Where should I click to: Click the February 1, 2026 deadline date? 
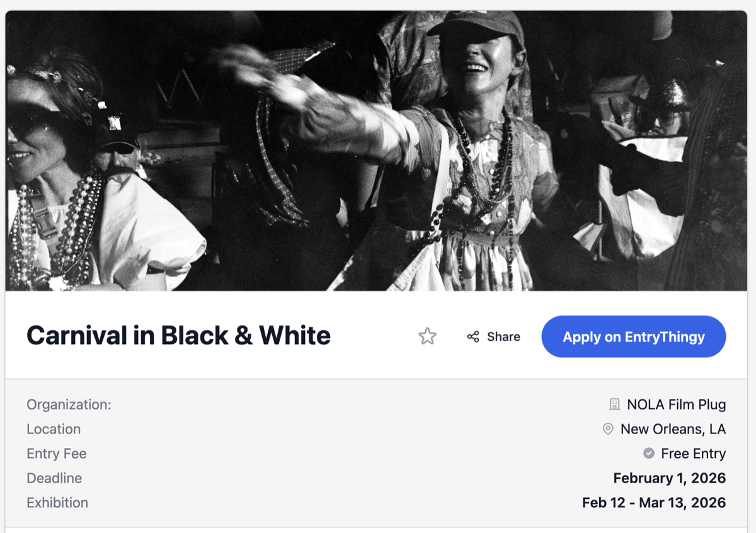tap(669, 478)
